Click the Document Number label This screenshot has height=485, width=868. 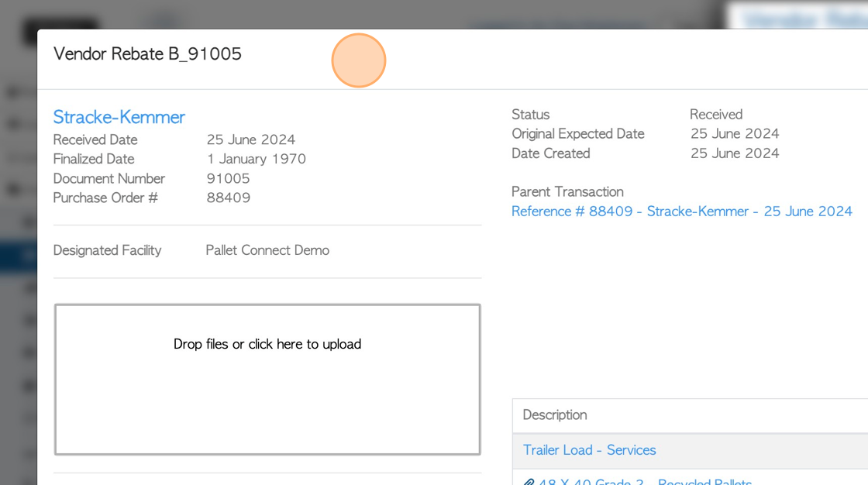coord(109,178)
